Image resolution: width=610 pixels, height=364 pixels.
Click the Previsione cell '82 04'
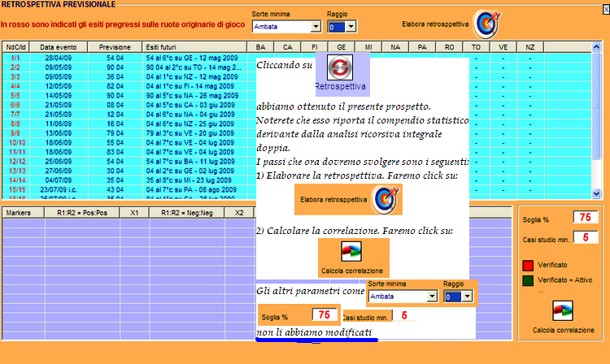tap(115, 86)
